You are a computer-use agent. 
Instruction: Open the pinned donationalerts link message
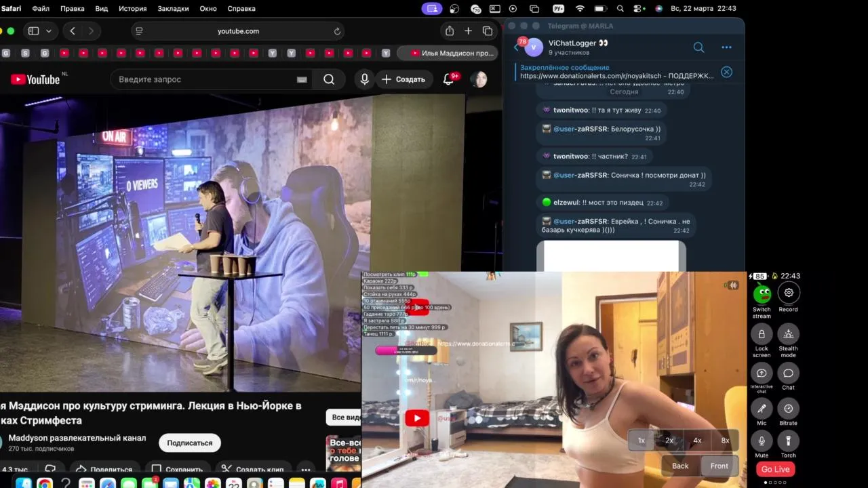coord(616,72)
